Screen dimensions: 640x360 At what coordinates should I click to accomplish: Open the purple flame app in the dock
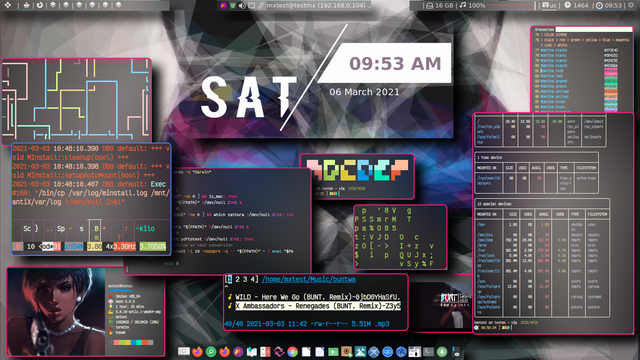(x=238, y=352)
